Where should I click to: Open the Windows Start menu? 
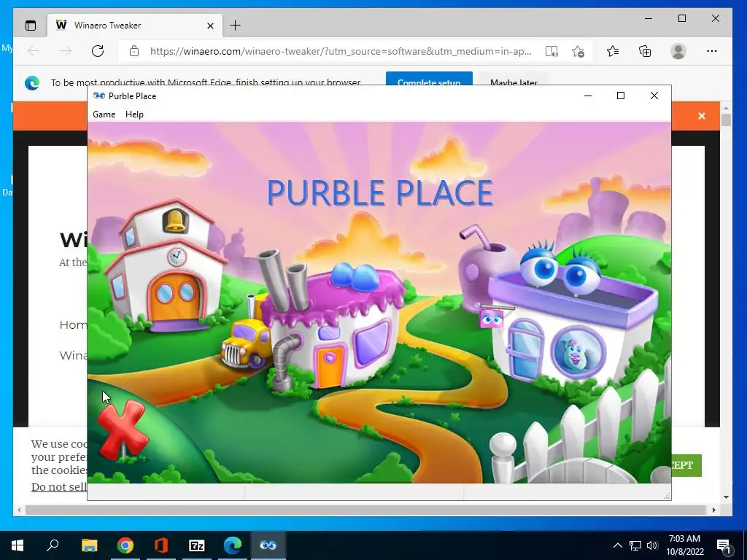(18, 545)
